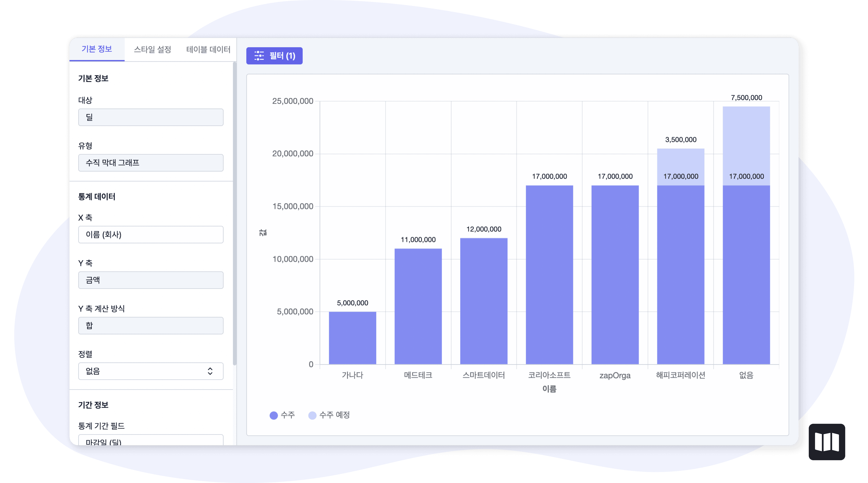Switch to the 테이블 데이터 tab
This screenshot has width=868, height=483.
208,49
